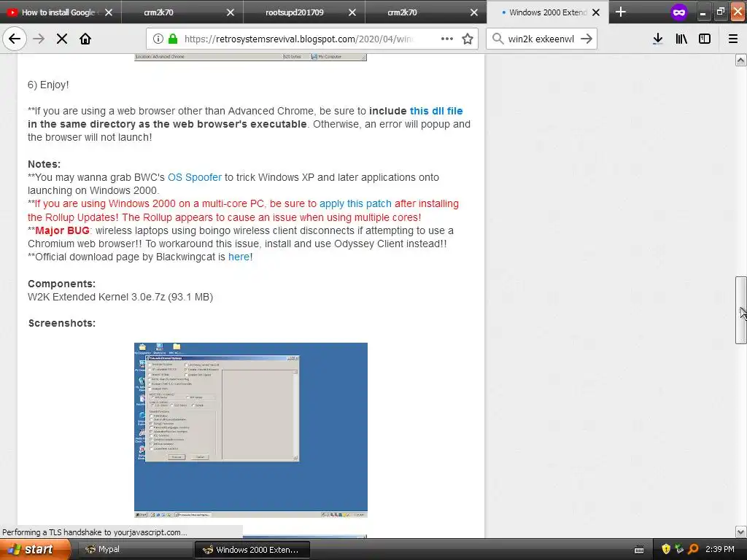Click the green padlock security icon

173,39
